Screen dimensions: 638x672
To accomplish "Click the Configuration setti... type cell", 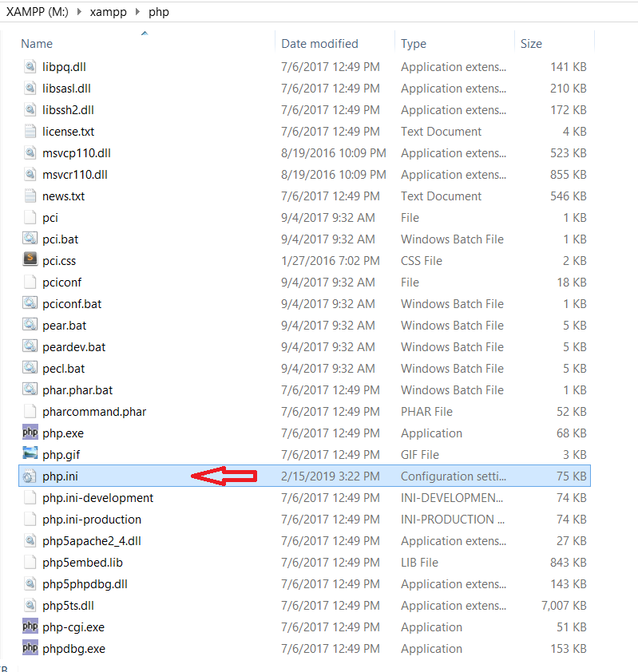I will pos(454,476).
